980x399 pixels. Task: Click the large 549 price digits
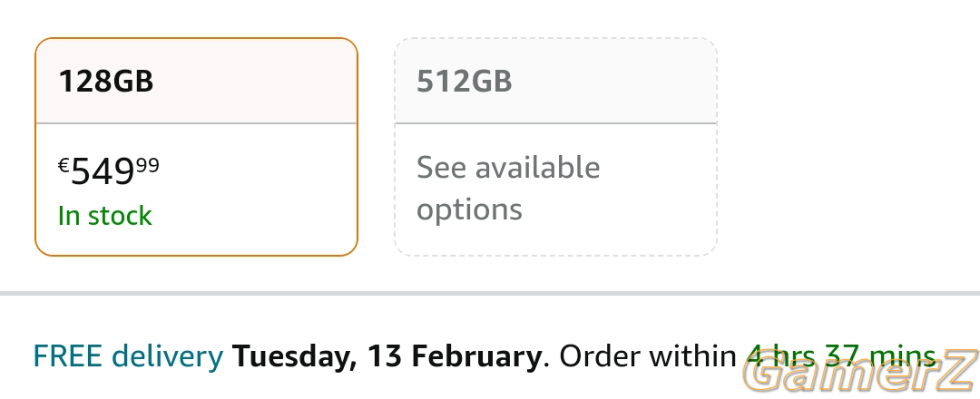click(103, 171)
